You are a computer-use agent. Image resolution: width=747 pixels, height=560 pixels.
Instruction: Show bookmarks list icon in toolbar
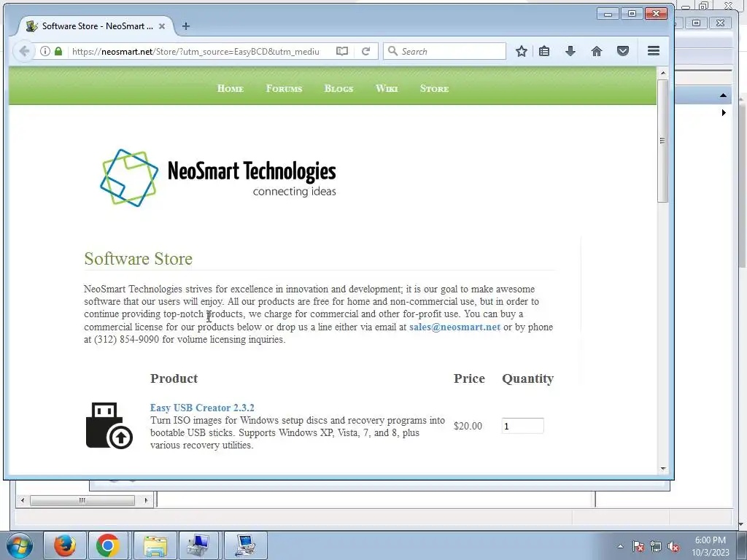544,51
